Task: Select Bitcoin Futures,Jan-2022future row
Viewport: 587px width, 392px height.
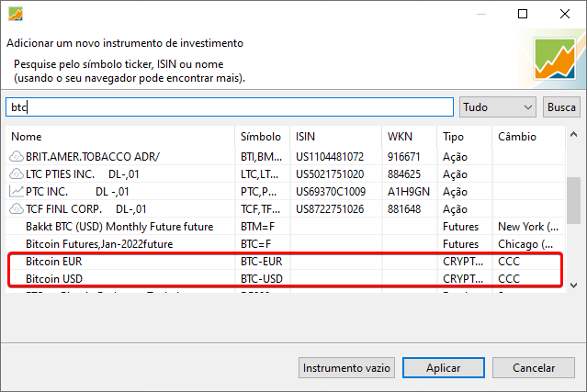Action: coord(286,244)
